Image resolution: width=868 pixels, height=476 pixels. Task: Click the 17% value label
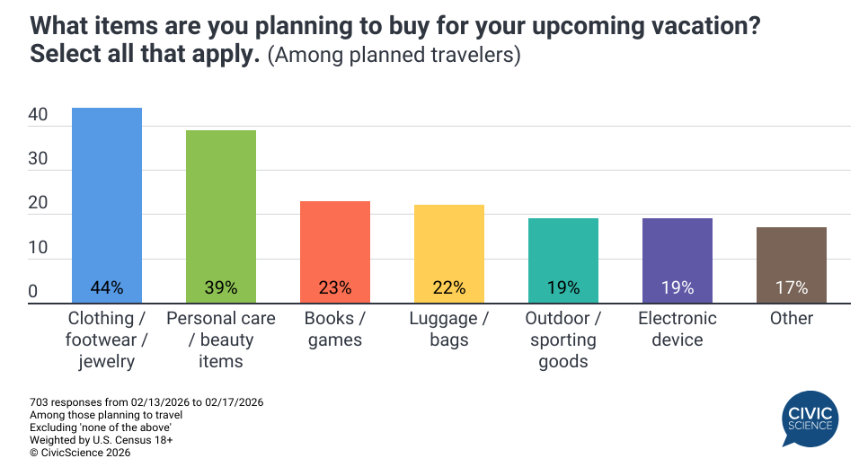click(791, 288)
